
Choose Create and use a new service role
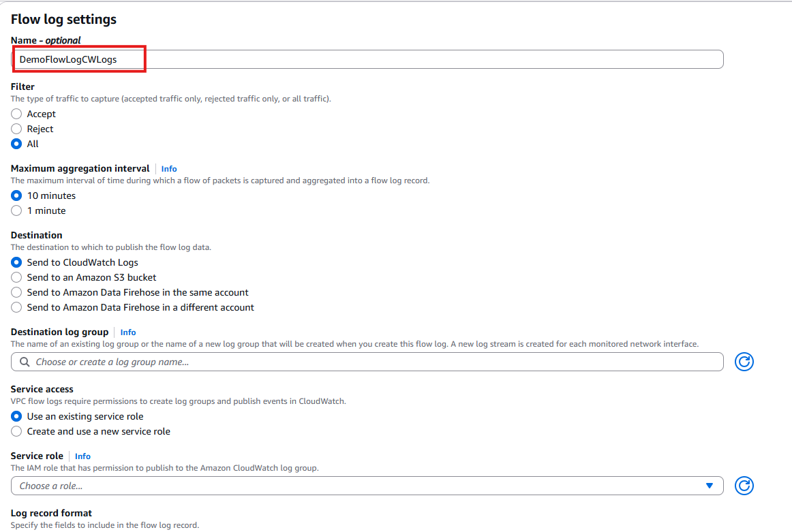[x=17, y=431]
